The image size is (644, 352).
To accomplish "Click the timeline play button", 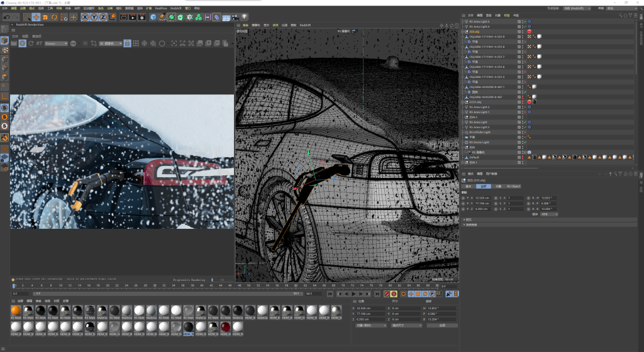I will [x=353, y=294].
